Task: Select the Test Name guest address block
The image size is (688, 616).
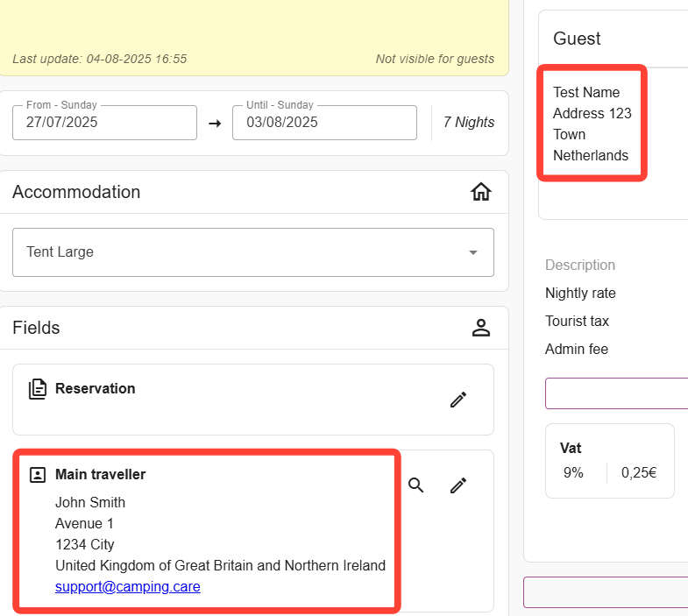Action: tap(591, 124)
